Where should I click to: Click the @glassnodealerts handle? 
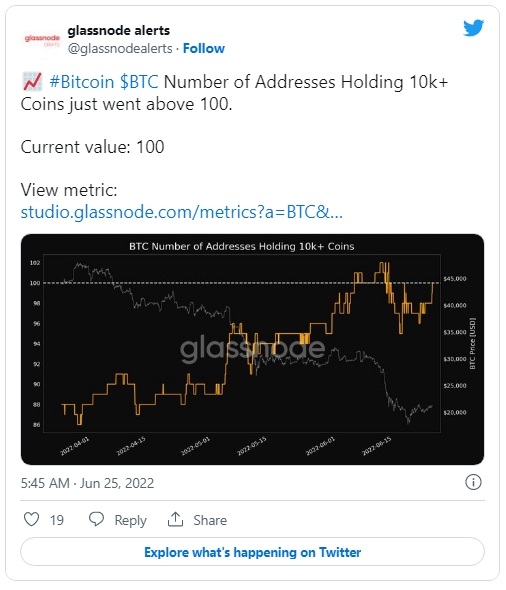[x=120, y=49]
